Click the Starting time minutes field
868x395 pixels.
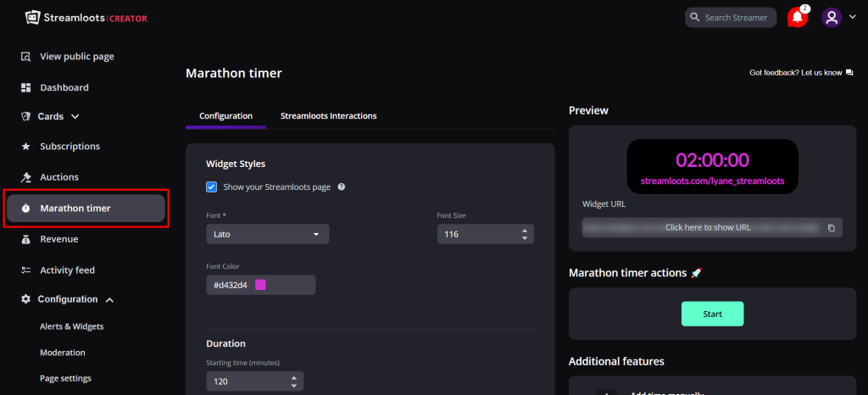pos(254,381)
